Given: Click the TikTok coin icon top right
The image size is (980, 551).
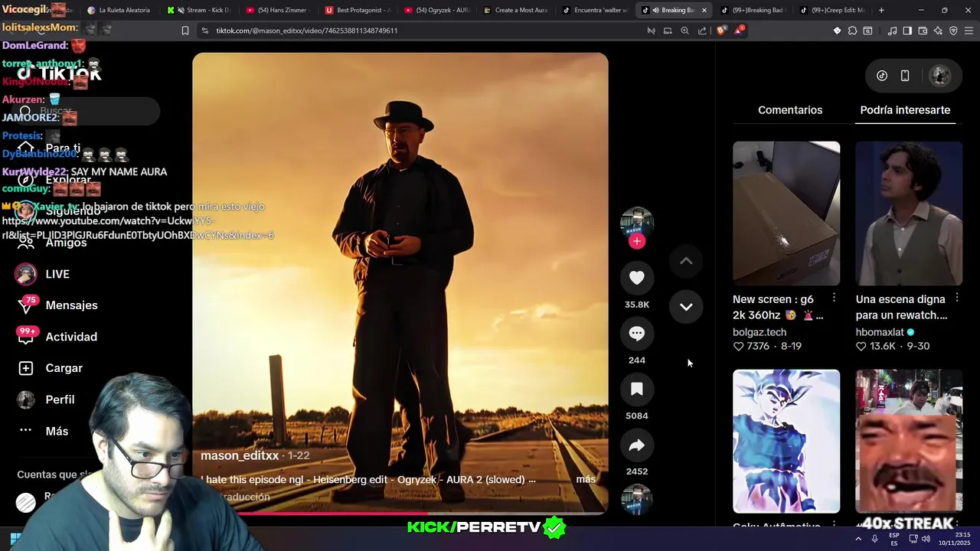Looking at the screenshot, I should [882, 76].
